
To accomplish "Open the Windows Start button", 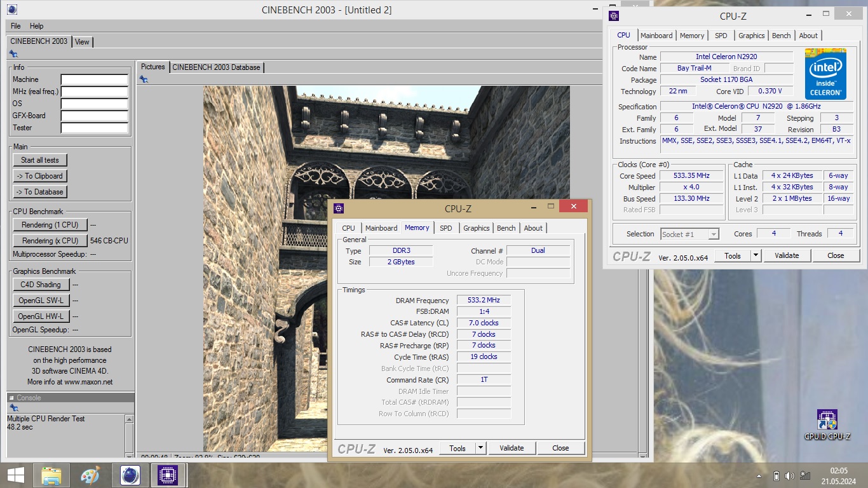I will [x=15, y=475].
